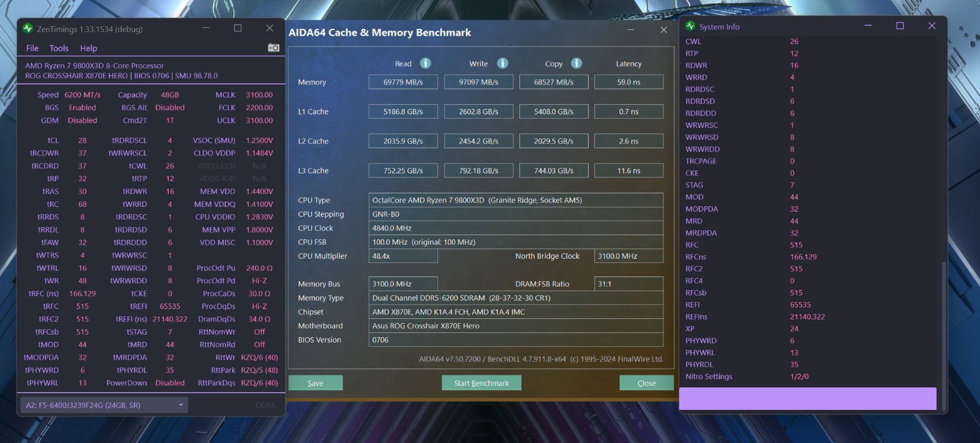Click the tRC value 68
980x443 pixels.
pos(83,204)
